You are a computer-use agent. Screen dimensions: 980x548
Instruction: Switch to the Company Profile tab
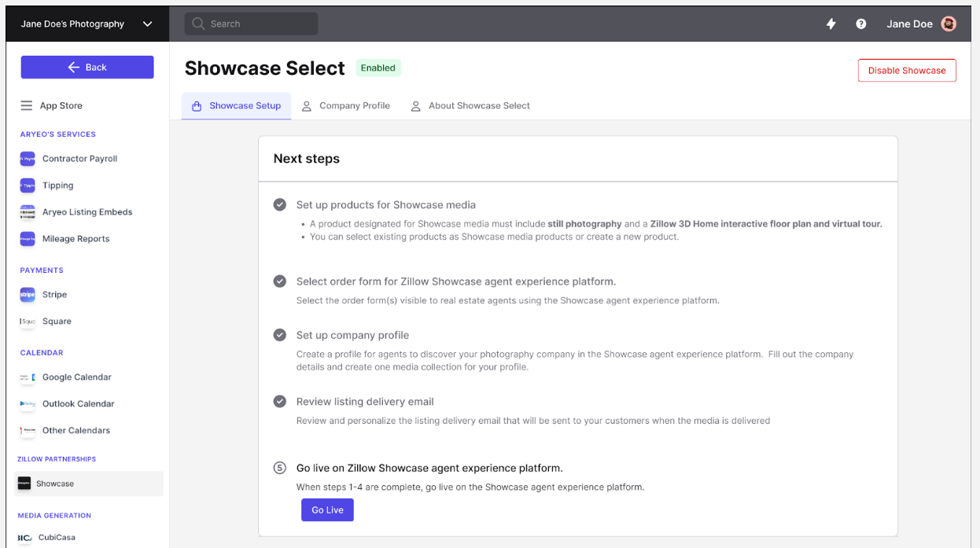[x=346, y=105]
